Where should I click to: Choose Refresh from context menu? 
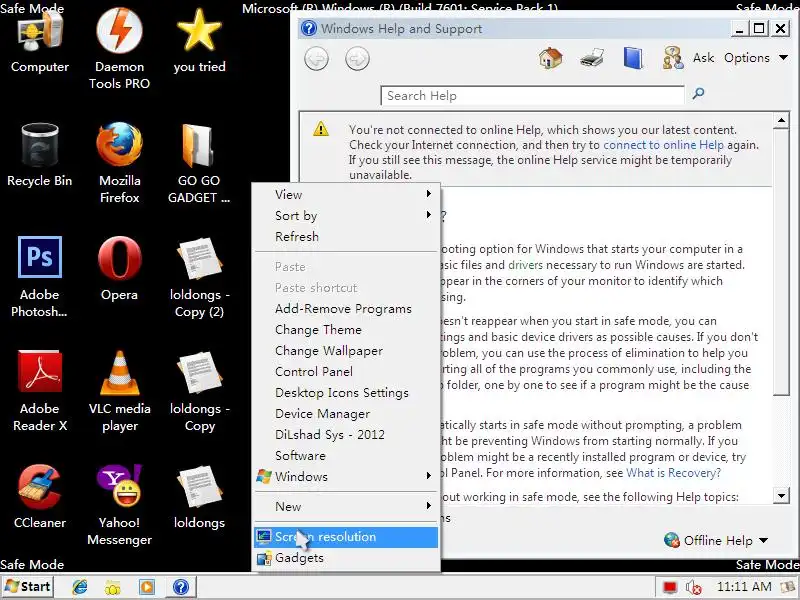point(346,236)
